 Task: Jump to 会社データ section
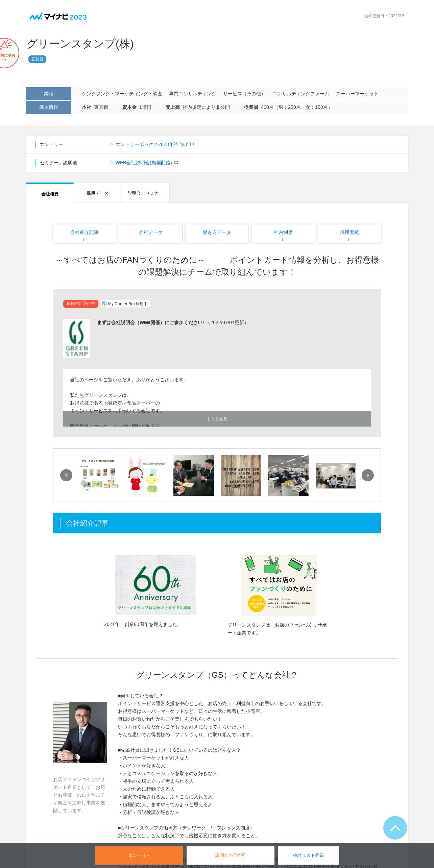[151, 234]
